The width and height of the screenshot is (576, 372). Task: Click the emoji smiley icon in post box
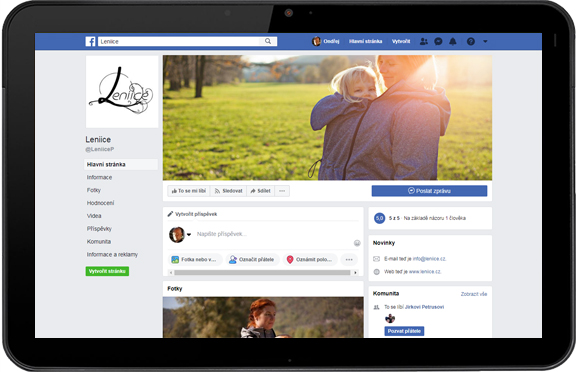click(357, 243)
